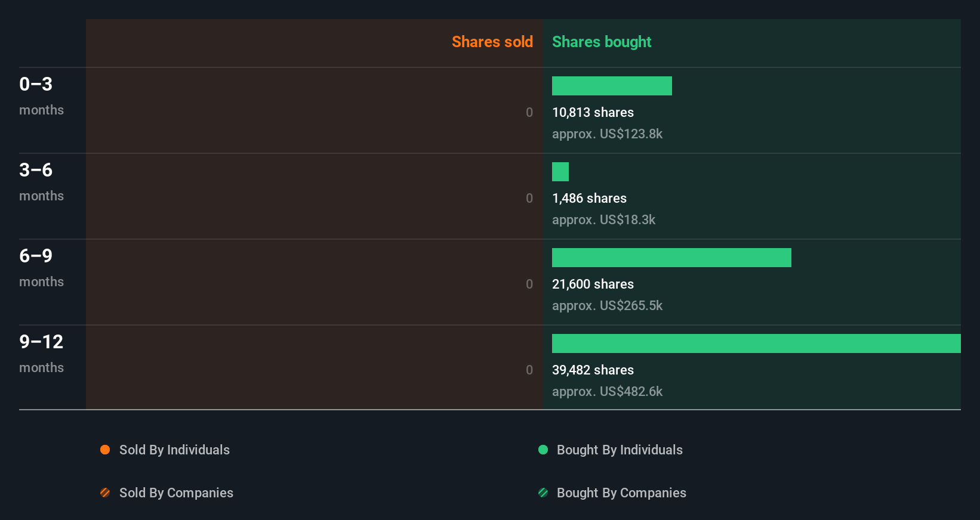This screenshot has height=520, width=980.
Task: Click the shares sold 0 in 3–6 months row
Action: coord(529,199)
